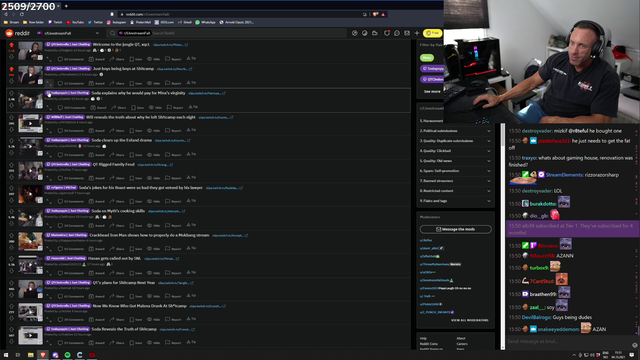
Task: Refresh the browser page
Action: point(22,14)
